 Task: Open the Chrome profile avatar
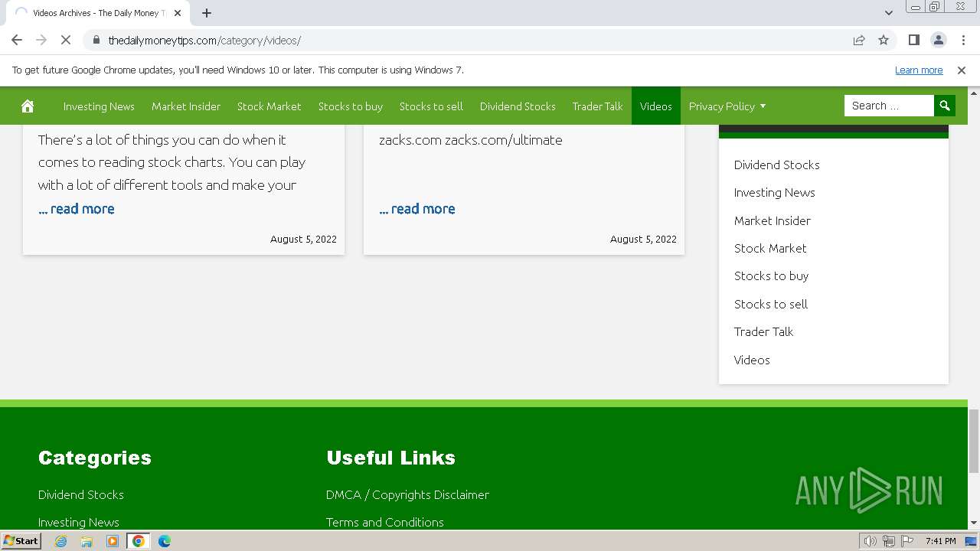tap(939, 41)
